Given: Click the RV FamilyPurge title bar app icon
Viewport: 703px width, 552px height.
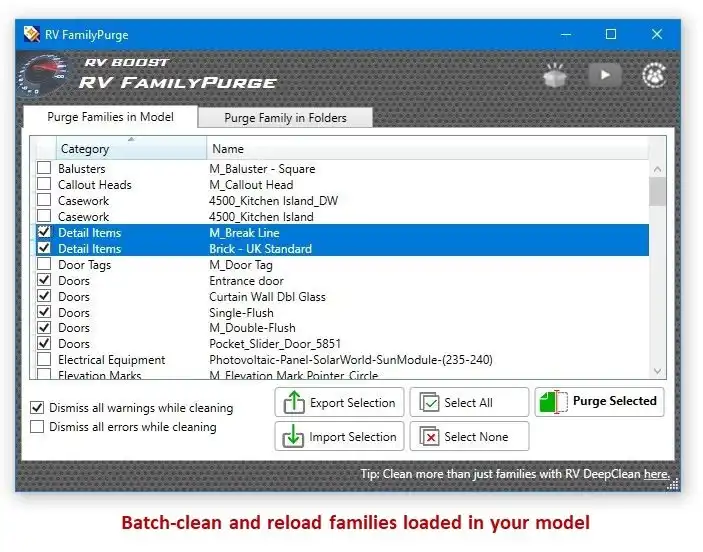Looking at the screenshot, I should tap(31, 34).
